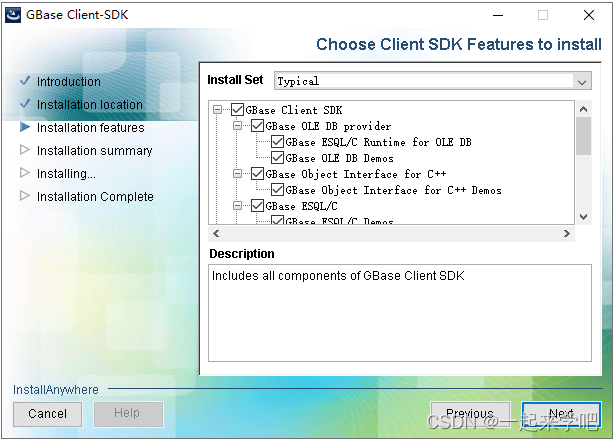The width and height of the screenshot is (614, 441).
Task: Collapse GBase Object Interface for C++ node
Action: (x=237, y=174)
